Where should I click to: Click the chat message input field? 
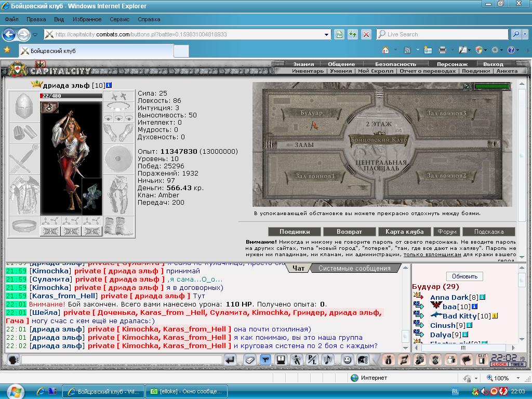coord(122,360)
